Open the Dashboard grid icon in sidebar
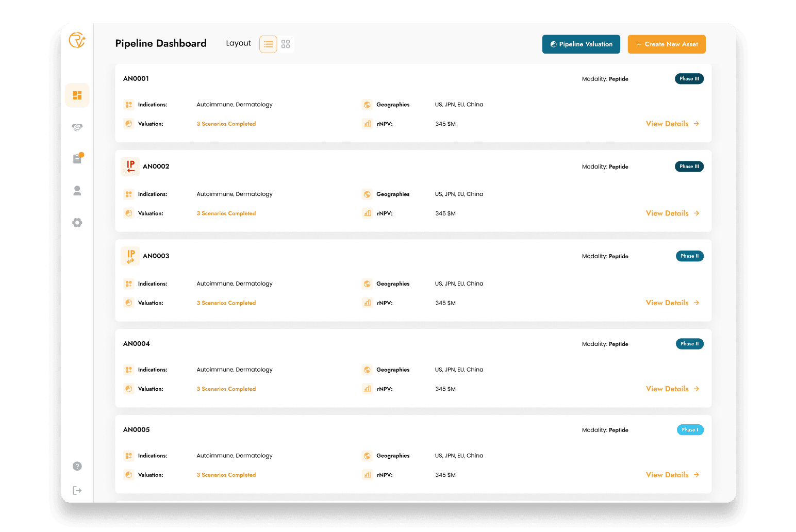 tap(77, 95)
